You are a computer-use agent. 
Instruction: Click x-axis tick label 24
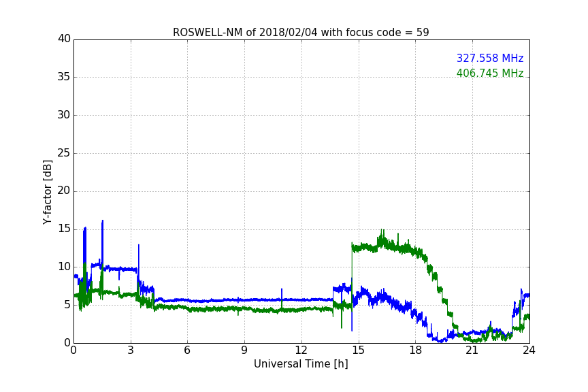click(x=529, y=350)
